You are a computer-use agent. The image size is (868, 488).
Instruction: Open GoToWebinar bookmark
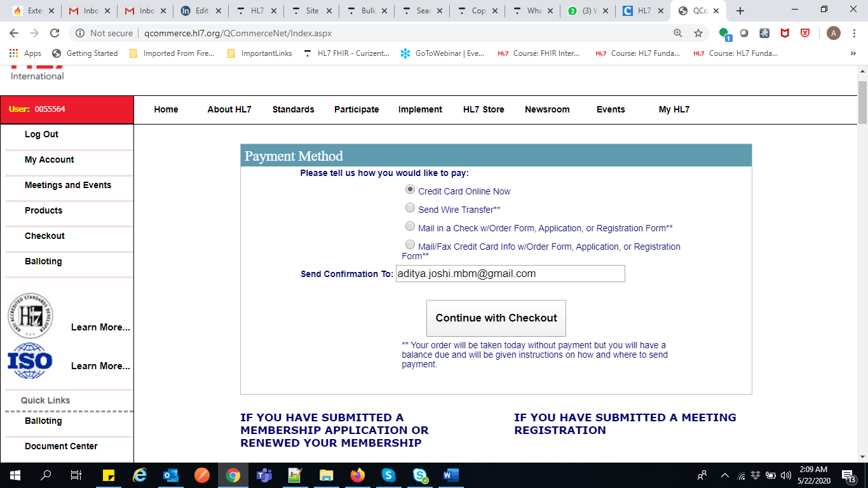coord(442,53)
